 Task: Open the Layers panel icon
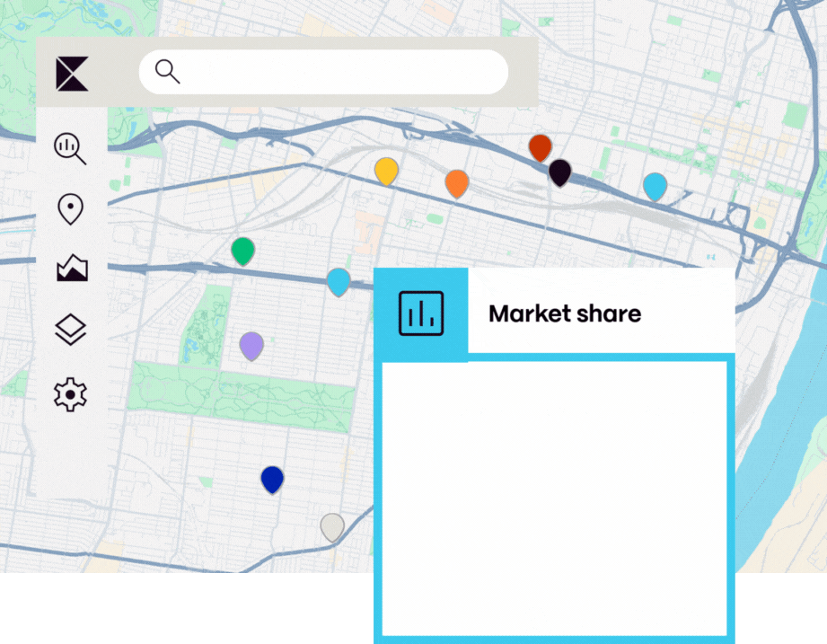tap(70, 330)
